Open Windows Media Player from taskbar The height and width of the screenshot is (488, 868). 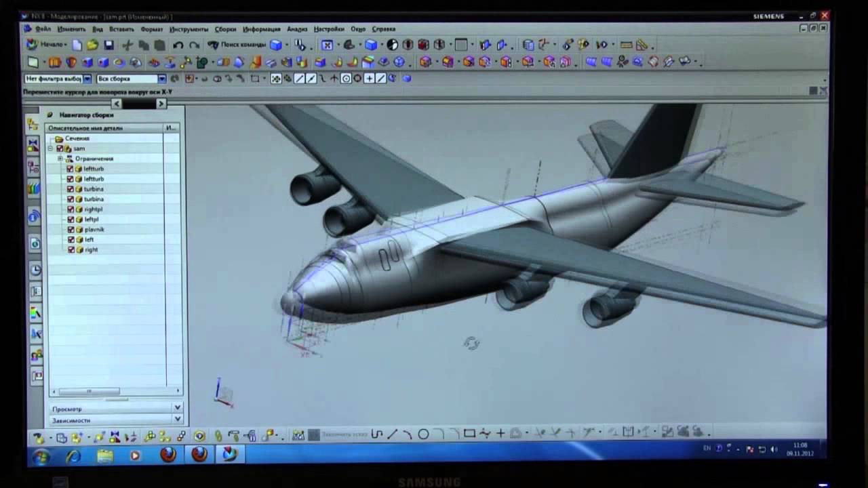pyautogui.click(x=135, y=456)
